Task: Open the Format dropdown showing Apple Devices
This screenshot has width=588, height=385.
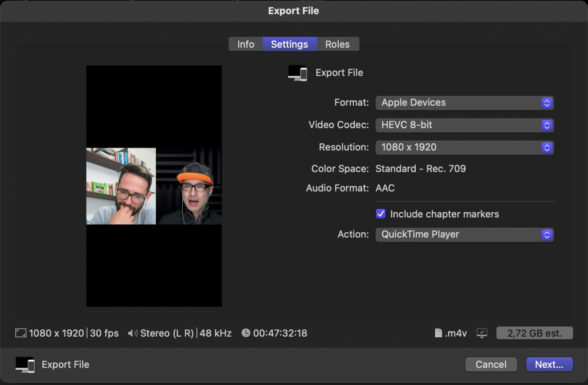Action: point(465,103)
